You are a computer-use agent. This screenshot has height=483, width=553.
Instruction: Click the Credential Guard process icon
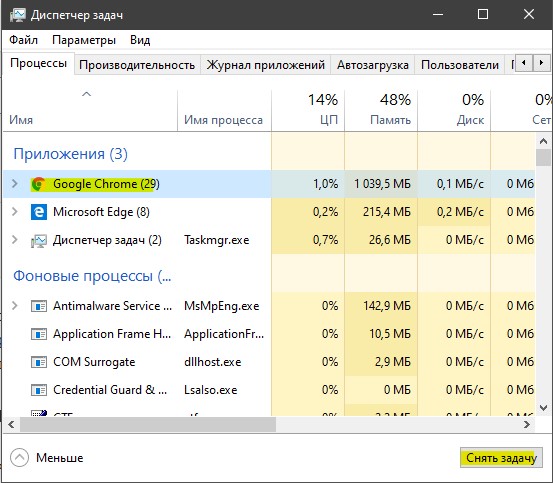coord(38,390)
